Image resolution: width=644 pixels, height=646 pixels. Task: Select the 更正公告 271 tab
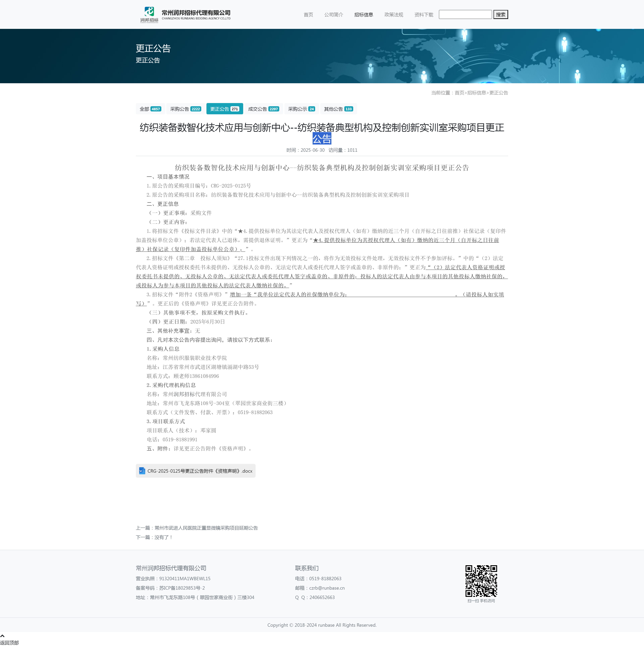pos(224,109)
